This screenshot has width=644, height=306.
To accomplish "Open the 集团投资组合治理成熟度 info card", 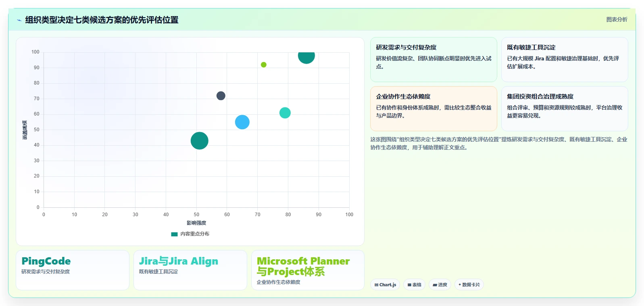I will [565, 109].
